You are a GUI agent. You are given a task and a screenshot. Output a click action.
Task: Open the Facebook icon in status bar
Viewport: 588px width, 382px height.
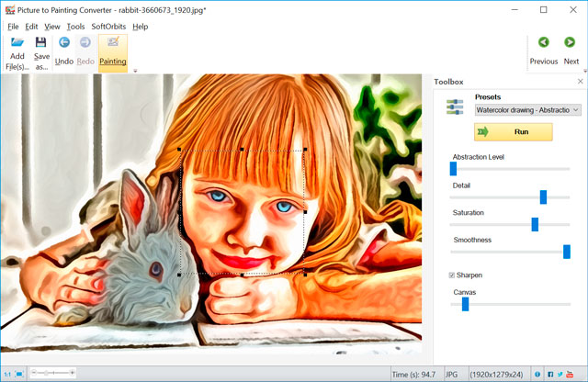click(x=550, y=374)
